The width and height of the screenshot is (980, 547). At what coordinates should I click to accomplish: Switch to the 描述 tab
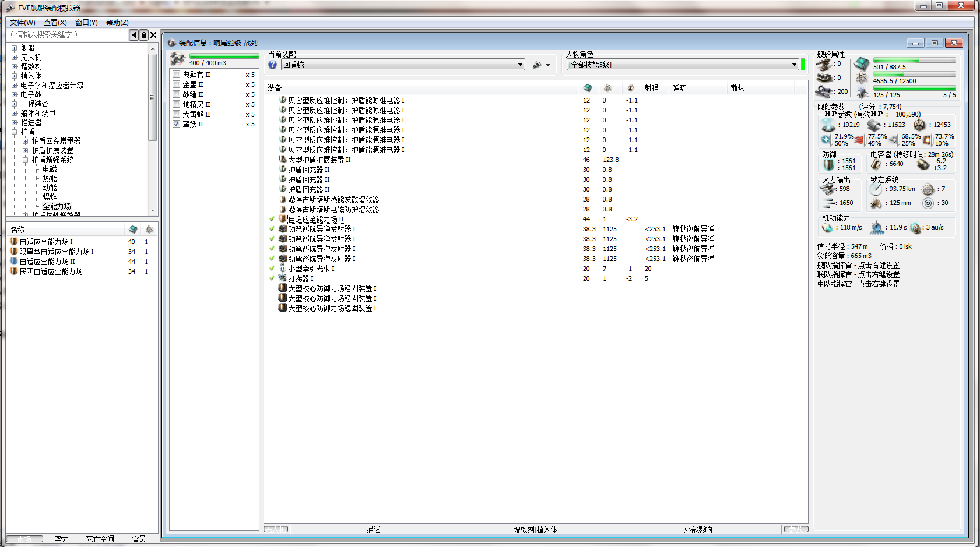point(374,530)
